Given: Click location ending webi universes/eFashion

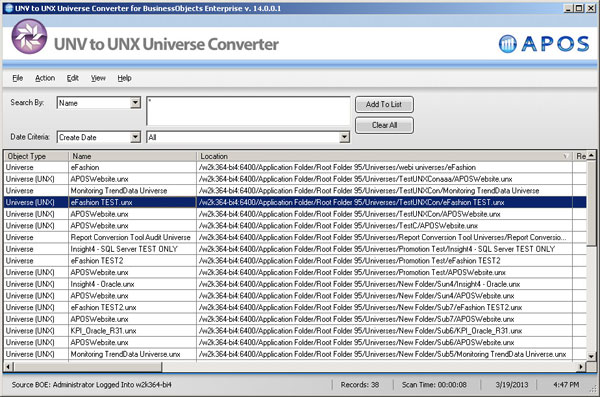Looking at the screenshot, I should click(x=384, y=167).
